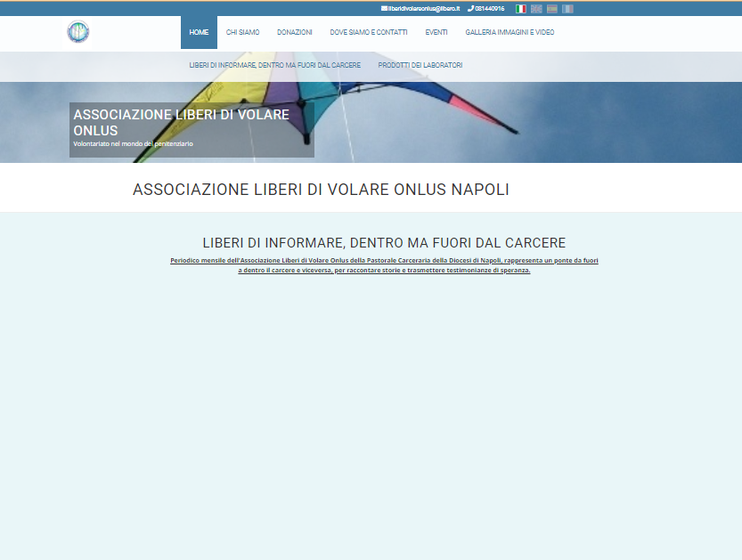Click the association logo in header
742x560 pixels.
pos(78,32)
